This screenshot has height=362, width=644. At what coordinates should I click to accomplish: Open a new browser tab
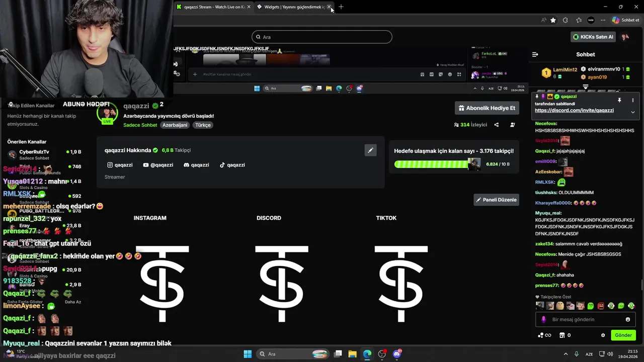(x=341, y=7)
